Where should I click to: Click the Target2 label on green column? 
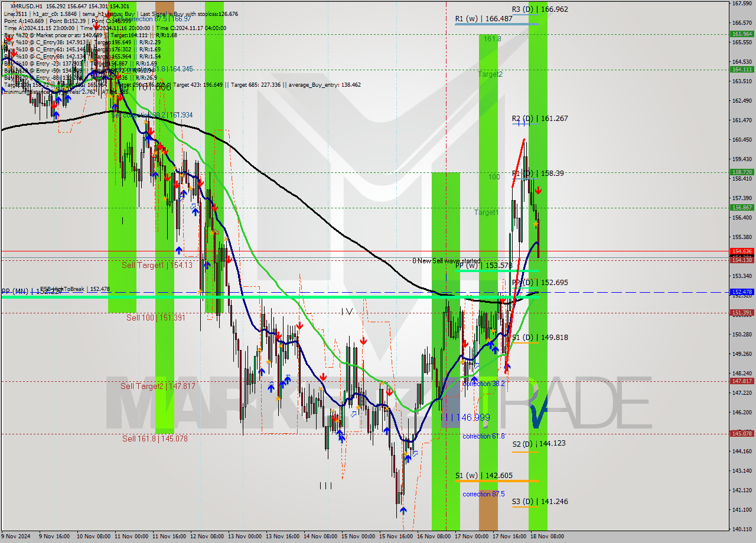coord(490,74)
